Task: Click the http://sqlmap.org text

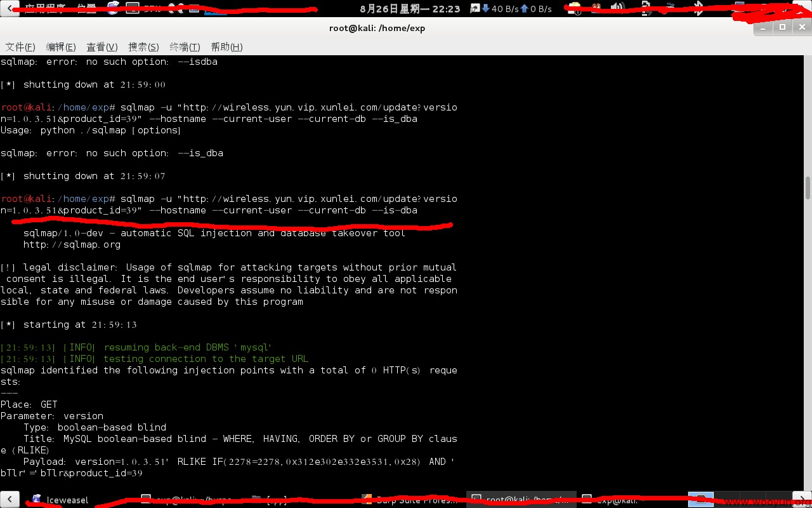Action: tap(72, 244)
